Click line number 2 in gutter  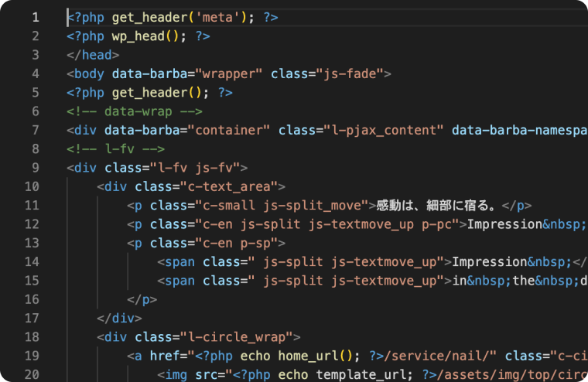[36, 36]
